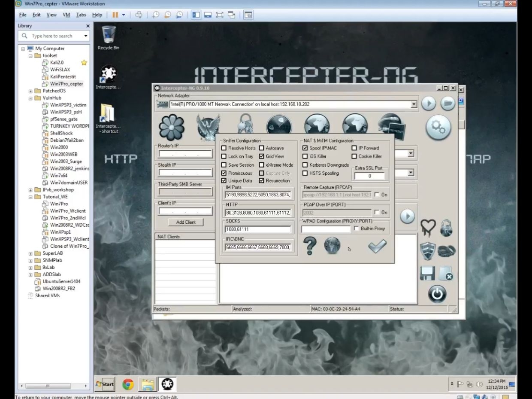Collapse the VulnHub folder

30,98
